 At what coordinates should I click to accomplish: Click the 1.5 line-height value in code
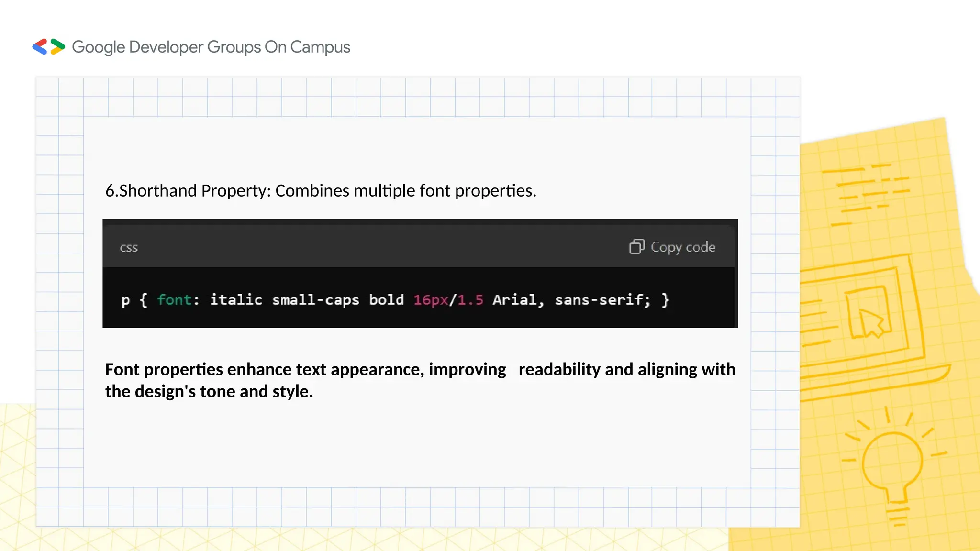point(470,300)
